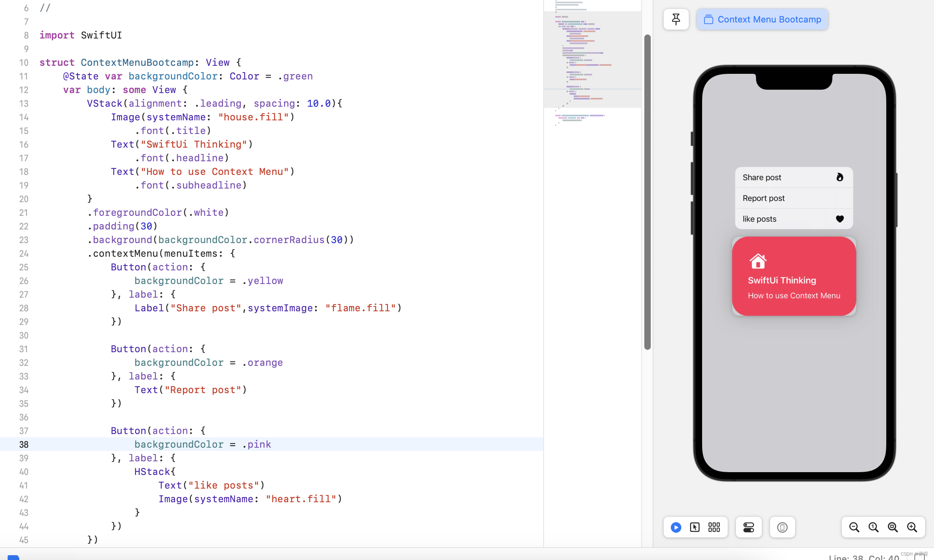The height and width of the screenshot is (560, 934).
Task: Start live preview with the play icon
Action: tap(676, 527)
